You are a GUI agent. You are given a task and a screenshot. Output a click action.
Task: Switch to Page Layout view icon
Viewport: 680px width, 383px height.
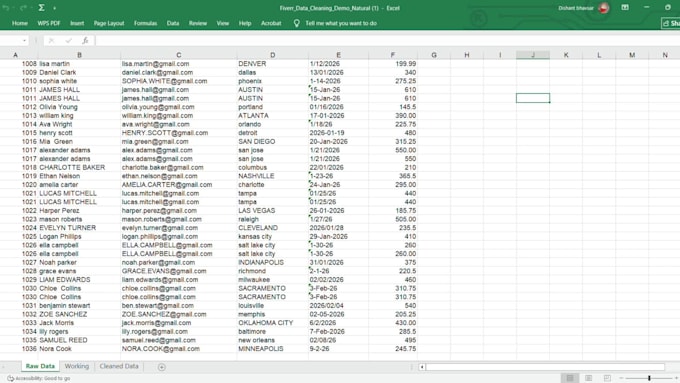(588, 378)
